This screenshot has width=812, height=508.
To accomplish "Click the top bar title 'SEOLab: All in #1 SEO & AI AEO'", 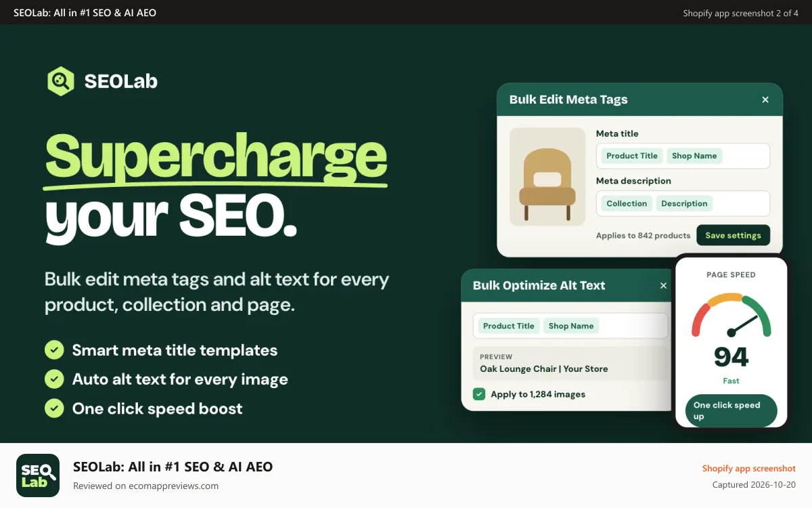I will pyautogui.click(x=85, y=13).
